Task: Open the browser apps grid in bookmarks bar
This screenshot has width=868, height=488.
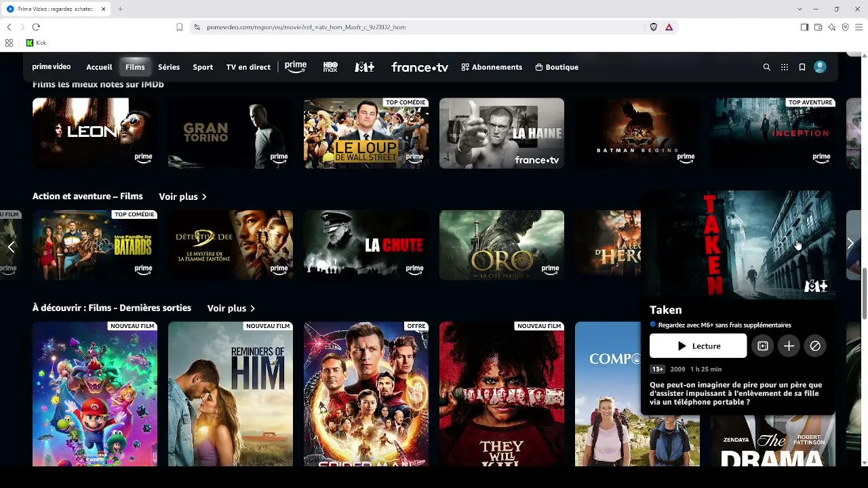Action: coord(9,43)
